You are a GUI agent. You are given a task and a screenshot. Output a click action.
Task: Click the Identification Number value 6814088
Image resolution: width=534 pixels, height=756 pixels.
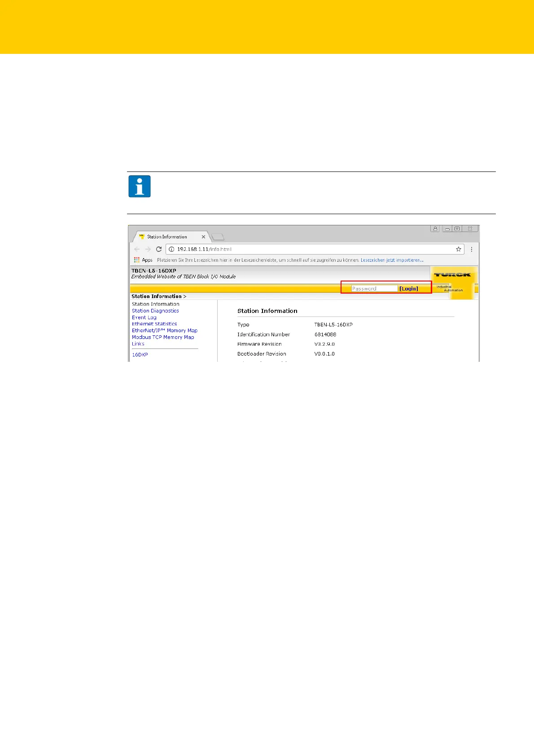(x=325, y=334)
